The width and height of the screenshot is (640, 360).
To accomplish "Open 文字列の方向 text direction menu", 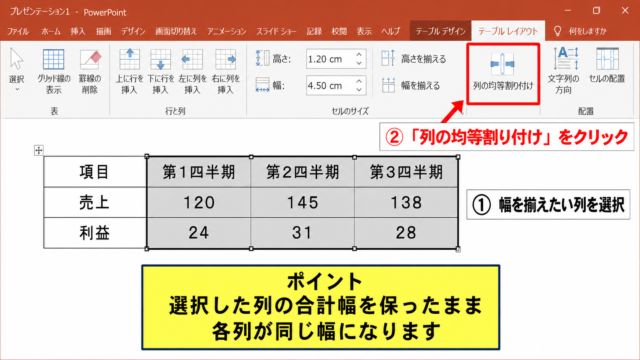I will 563,71.
